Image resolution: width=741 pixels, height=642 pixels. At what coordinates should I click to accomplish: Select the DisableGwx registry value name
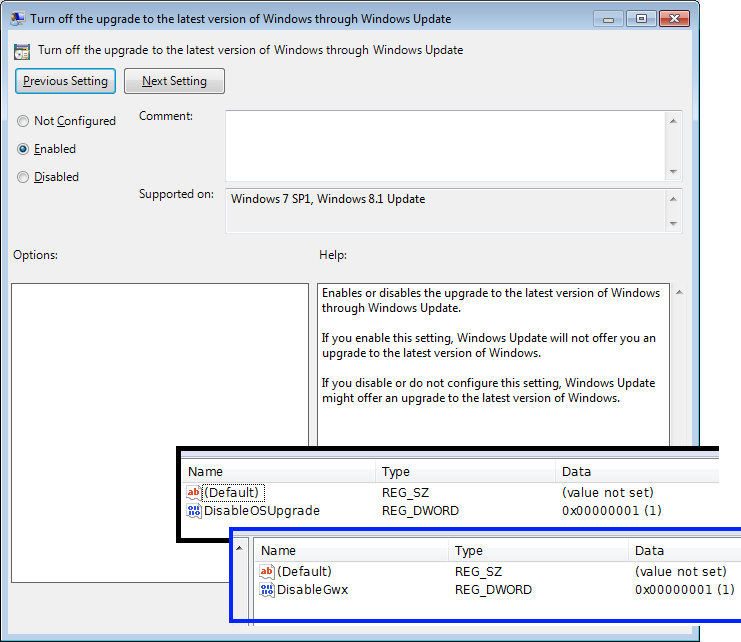tap(312, 590)
